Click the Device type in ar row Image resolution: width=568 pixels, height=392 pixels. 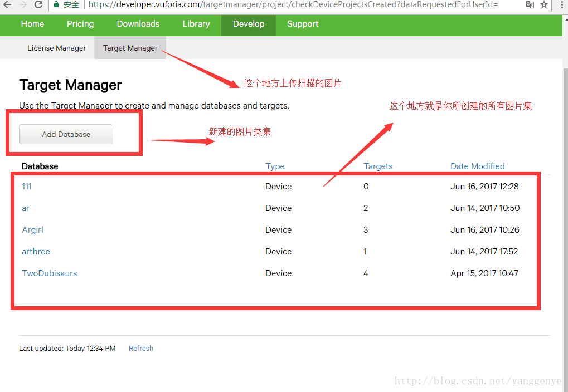(279, 208)
